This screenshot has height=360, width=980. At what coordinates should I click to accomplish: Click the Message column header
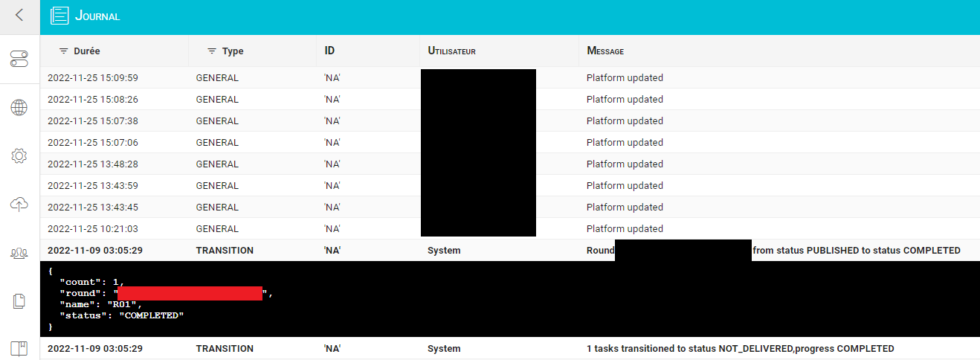tap(605, 51)
